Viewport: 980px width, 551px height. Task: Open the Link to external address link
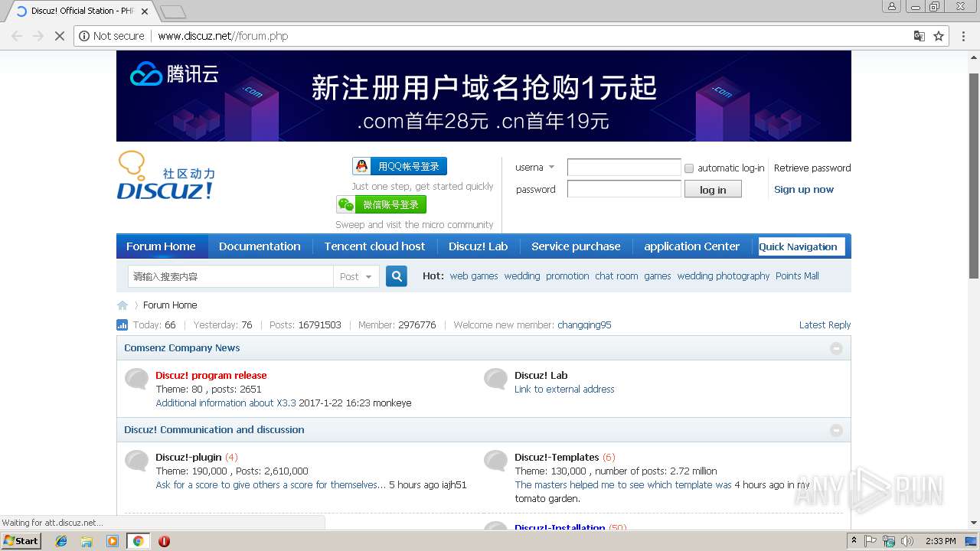[564, 390]
